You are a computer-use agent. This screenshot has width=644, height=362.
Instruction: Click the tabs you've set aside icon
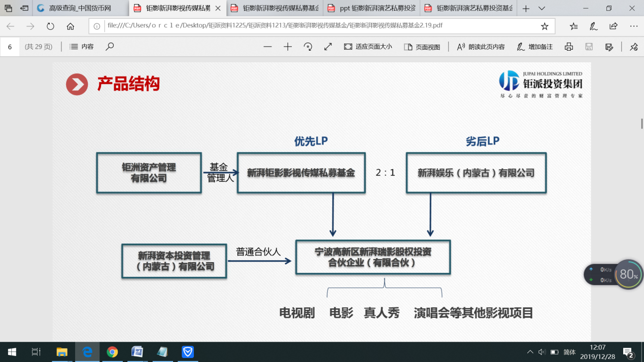click(9, 8)
